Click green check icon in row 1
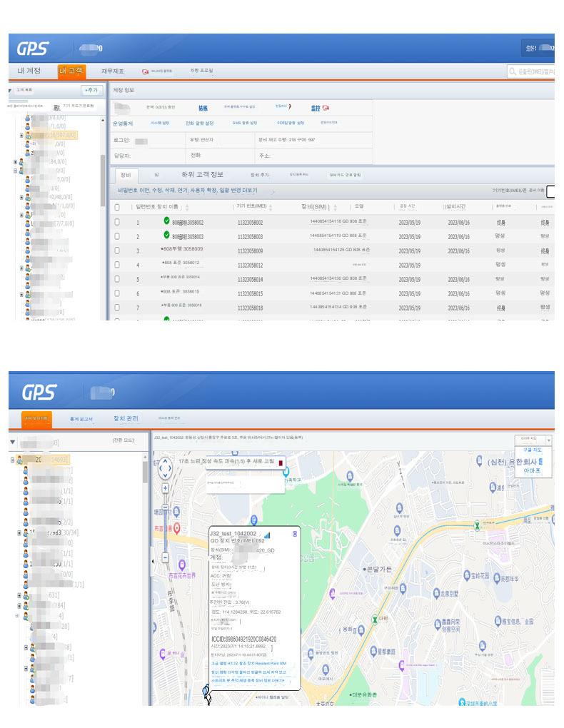The width and height of the screenshot is (564, 728). pyautogui.click(x=167, y=221)
